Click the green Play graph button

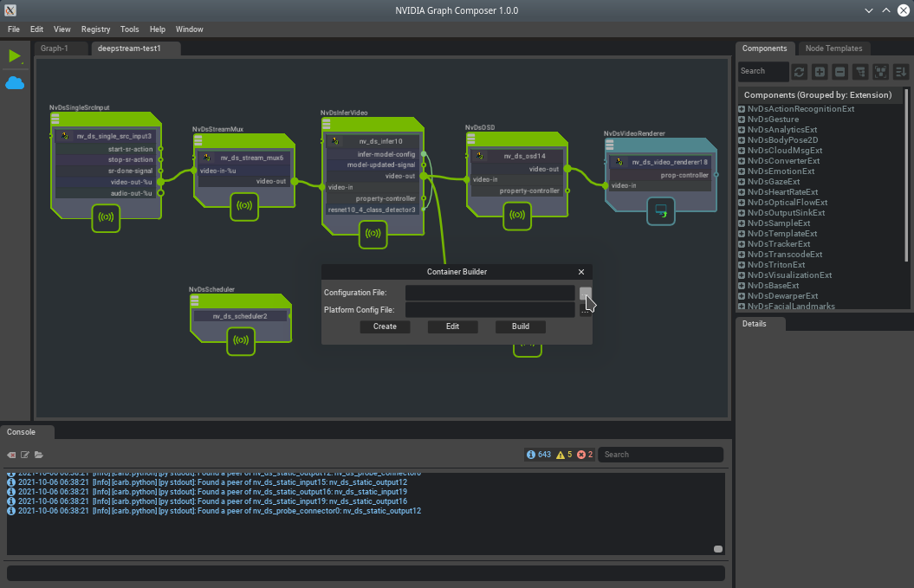click(x=14, y=56)
